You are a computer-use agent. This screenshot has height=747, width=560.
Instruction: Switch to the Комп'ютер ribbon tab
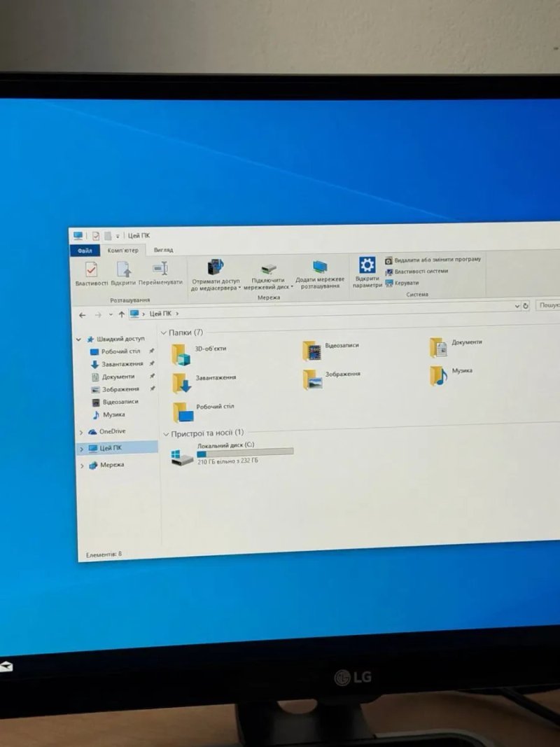pyautogui.click(x=123, y=250)
